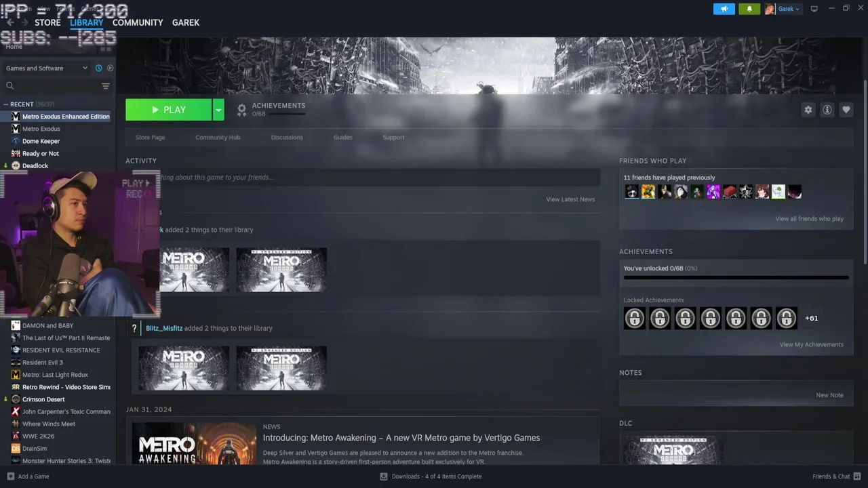The image size is (868, 488).
Task: Click the question mark avatar beside Blitz_Misfitz
Action: (134, 328)
